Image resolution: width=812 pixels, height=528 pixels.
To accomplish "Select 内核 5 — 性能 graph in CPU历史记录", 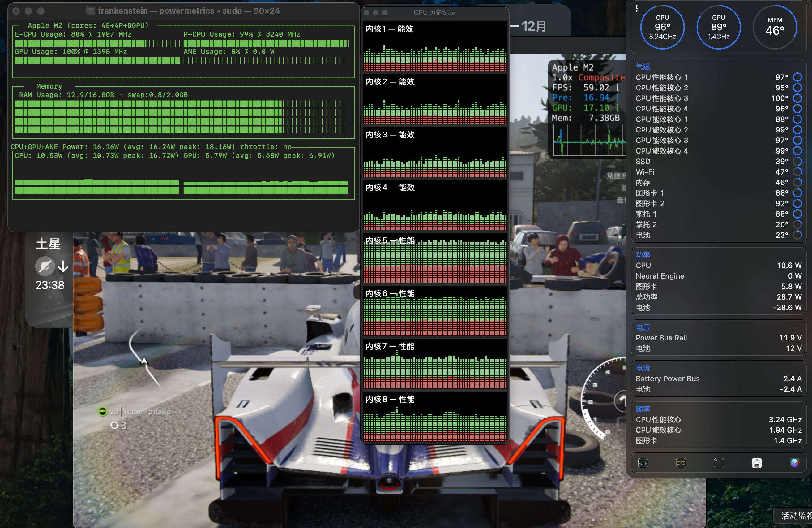I will (x=435, y=258).
